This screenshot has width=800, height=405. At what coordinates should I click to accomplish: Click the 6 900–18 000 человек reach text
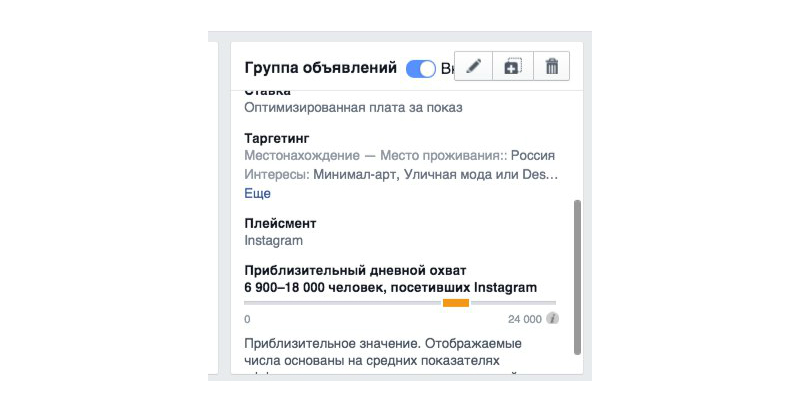tap(390, 288)
